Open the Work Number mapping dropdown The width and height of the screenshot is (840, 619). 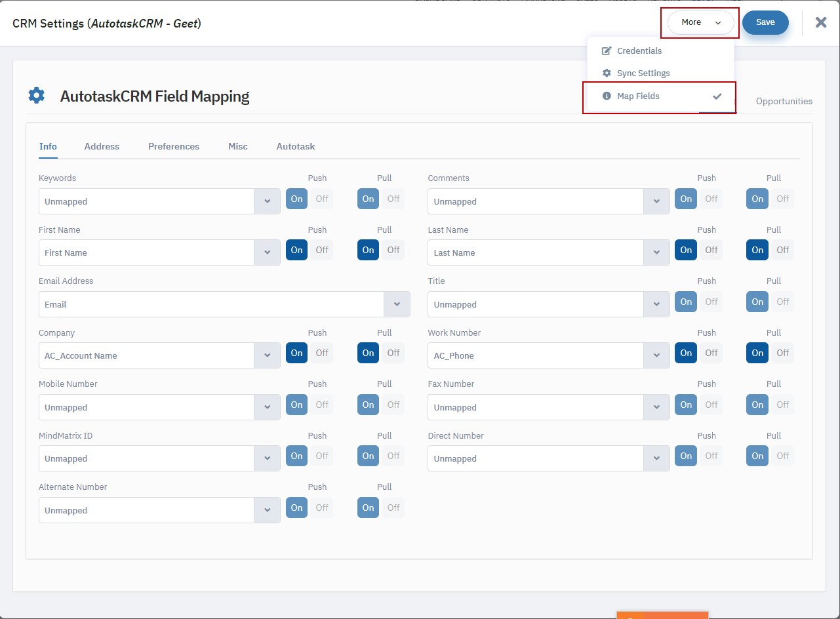pos(656,355)
